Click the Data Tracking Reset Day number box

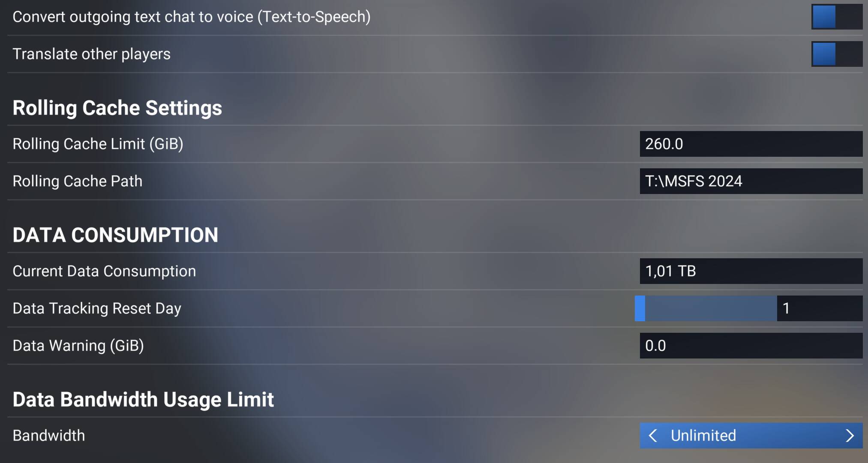coord(819,308)
